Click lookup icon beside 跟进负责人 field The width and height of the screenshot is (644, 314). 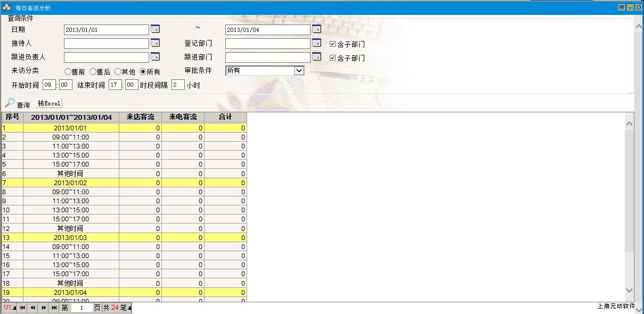click(x=155, y=57)
